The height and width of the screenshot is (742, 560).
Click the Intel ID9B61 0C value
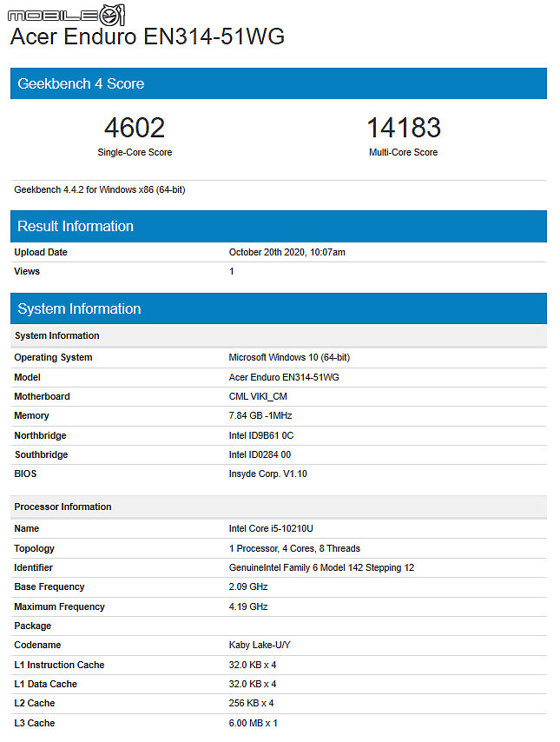261,435
